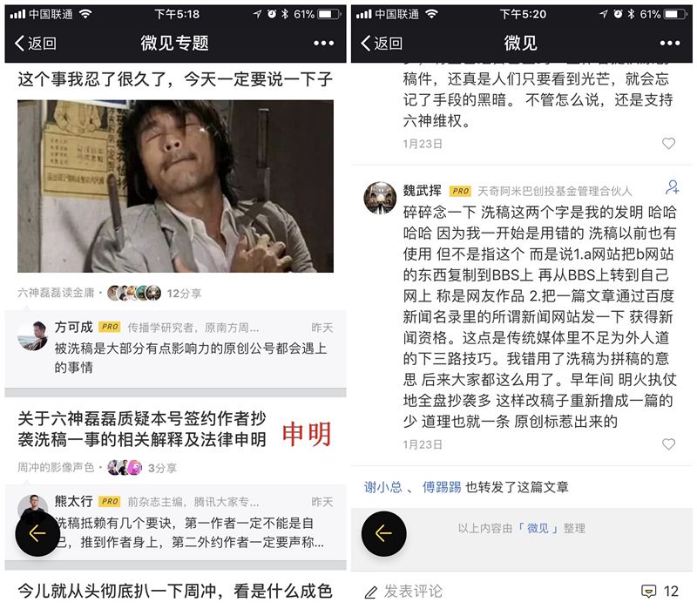The image size is (697, 616).
Task: Open the comments bubble icon showing 12
Action: 648,591
